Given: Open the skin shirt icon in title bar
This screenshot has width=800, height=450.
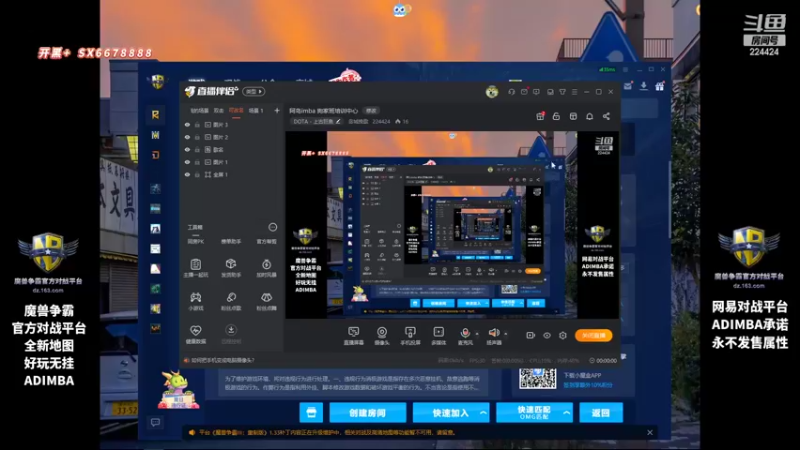Looking at the screenshot, I should click(x=562, y=92).
